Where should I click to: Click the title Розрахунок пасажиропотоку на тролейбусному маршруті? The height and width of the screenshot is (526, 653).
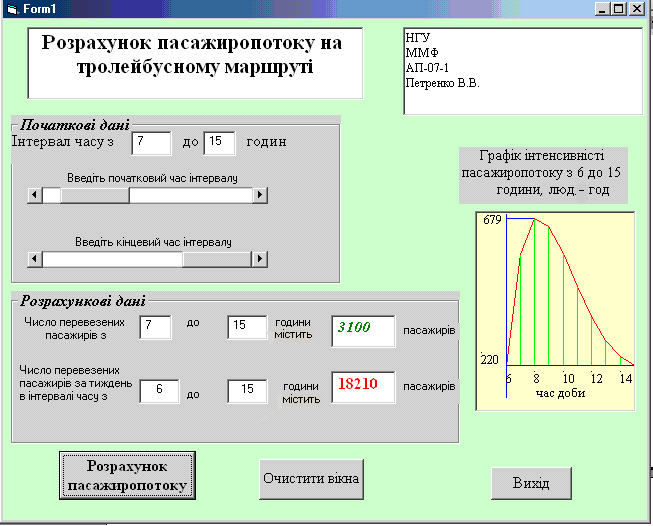pos(195,63)
